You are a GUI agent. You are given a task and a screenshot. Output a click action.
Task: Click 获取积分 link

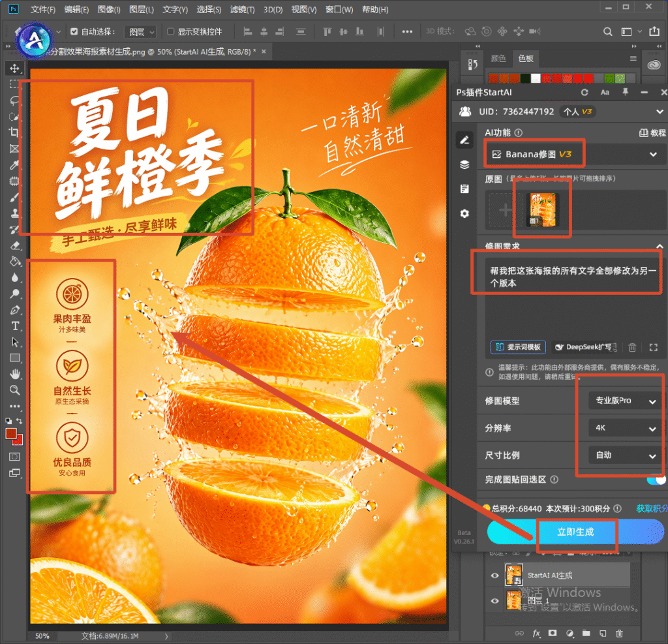(652, 508)
